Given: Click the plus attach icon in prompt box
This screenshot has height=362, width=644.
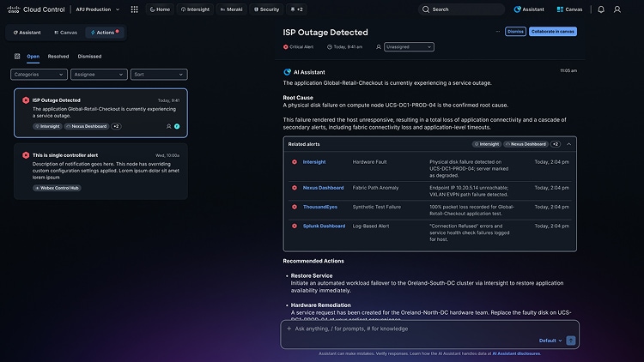Looking at the screenshot, I should click(x=289, y=329).
